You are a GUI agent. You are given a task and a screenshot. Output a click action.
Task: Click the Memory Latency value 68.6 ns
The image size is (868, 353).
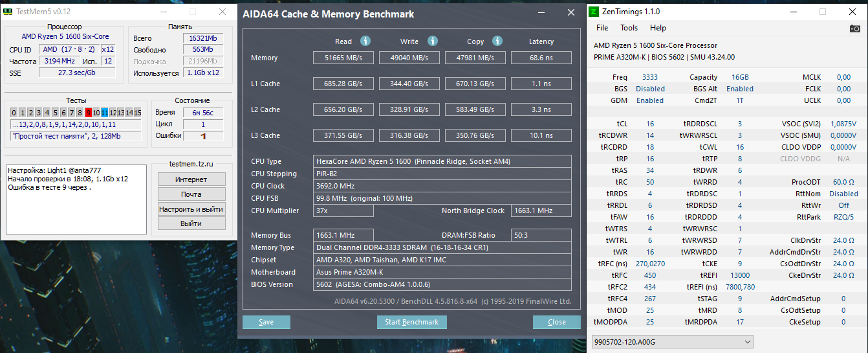pyautogui.click(x=541, y=58)
